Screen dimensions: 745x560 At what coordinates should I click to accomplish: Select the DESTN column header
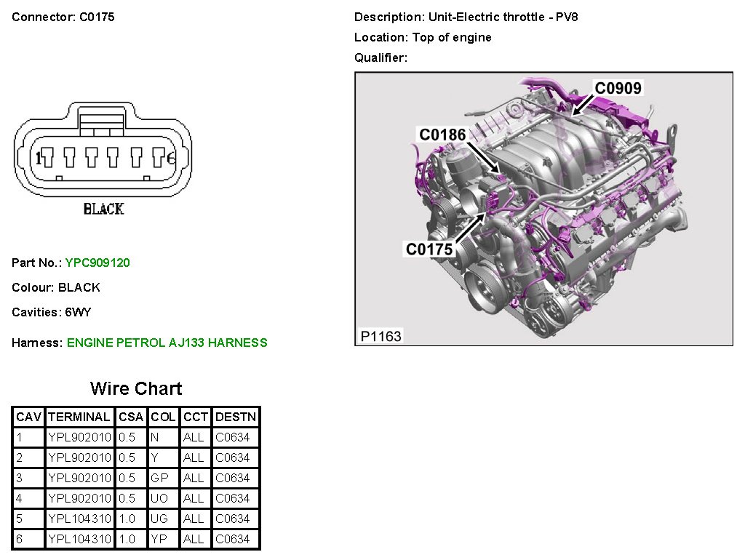236,417
